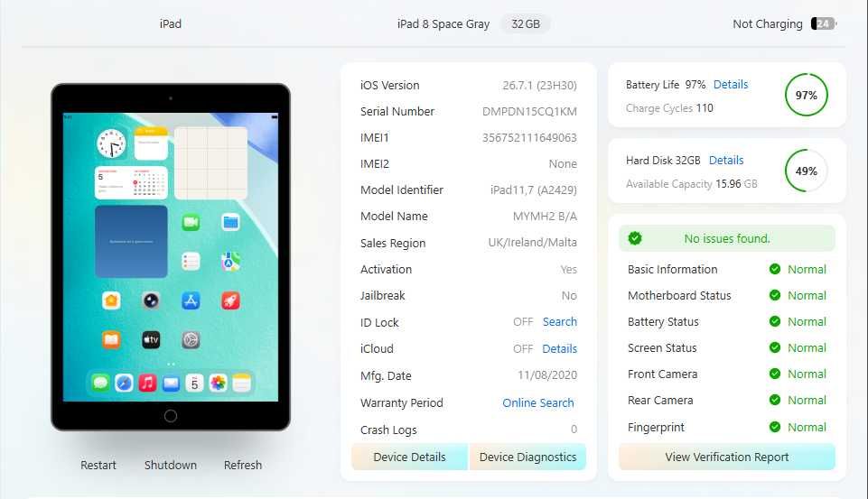This screenshot has width=868, height=499.
Task: Click View Verification Report button
Action: coord(727,457)
